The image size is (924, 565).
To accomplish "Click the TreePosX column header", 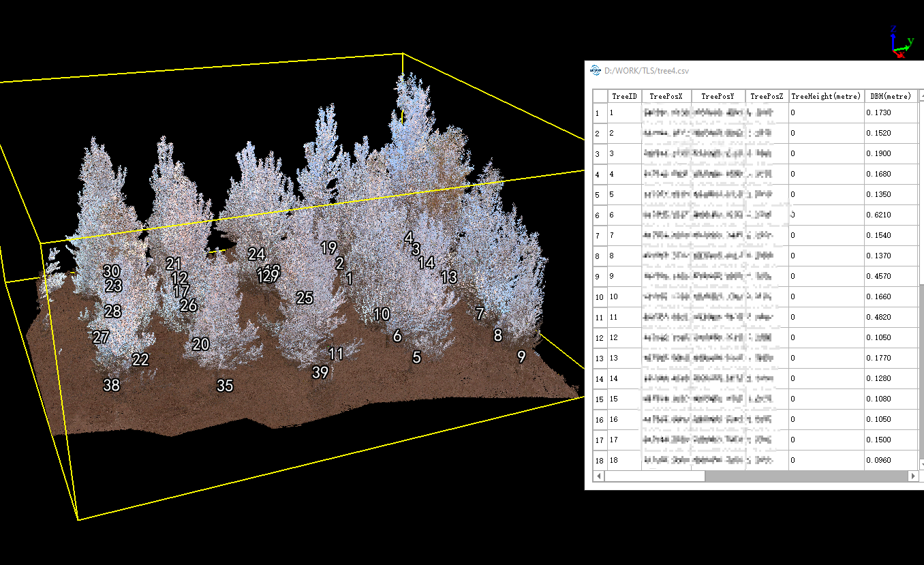I will [666, 96].
